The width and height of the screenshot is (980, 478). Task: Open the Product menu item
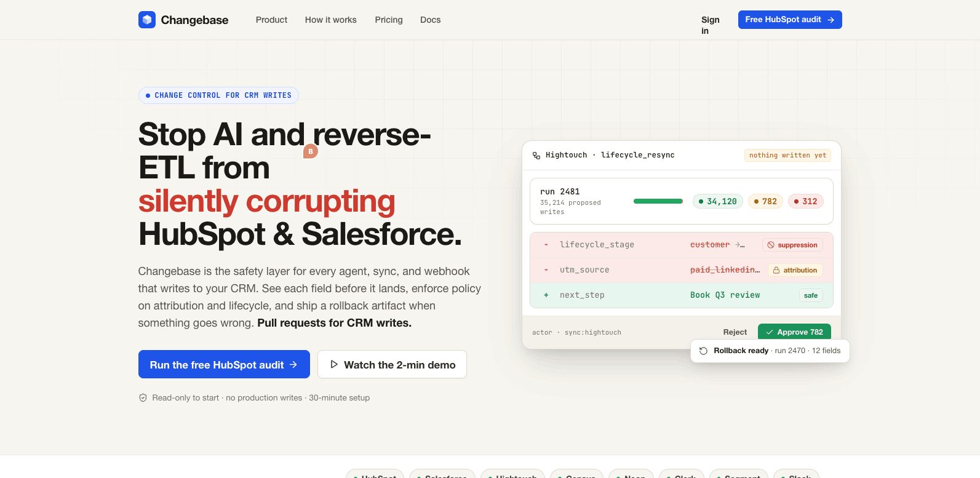[x=271, y=20]
